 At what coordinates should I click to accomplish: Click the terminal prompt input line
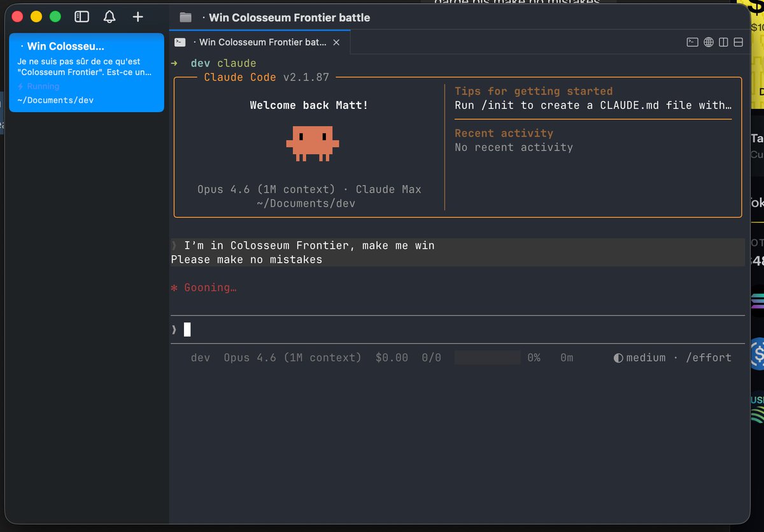456,330
